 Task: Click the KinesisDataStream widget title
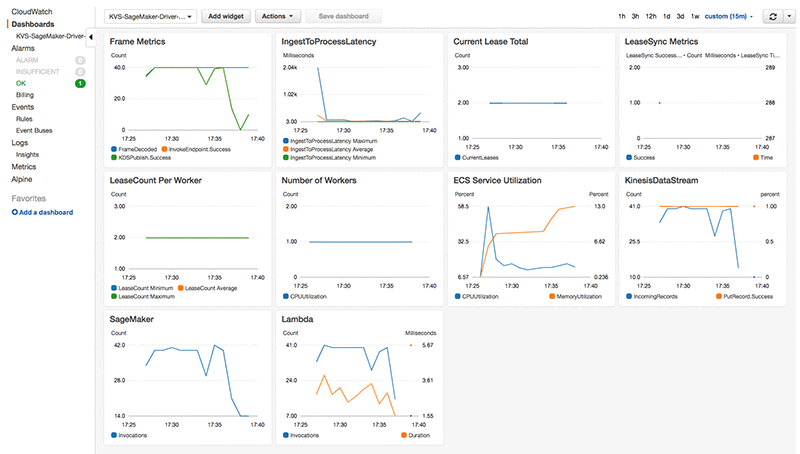point(661,181)
